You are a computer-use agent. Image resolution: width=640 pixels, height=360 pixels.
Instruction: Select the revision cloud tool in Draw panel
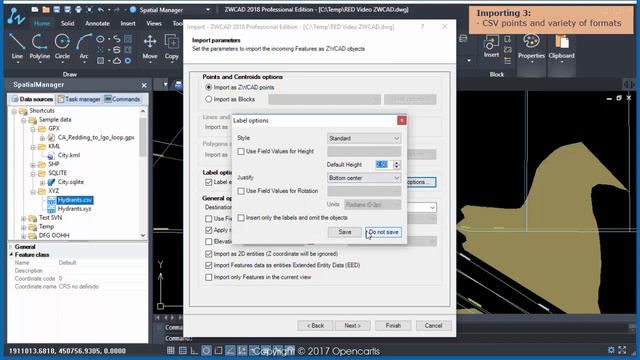(117, 61)
